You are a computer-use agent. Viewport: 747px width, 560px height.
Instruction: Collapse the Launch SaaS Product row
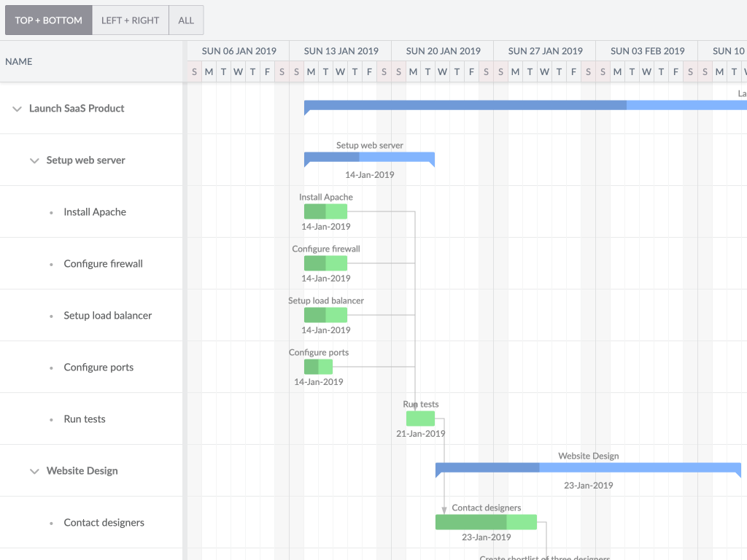click(18, 109)
